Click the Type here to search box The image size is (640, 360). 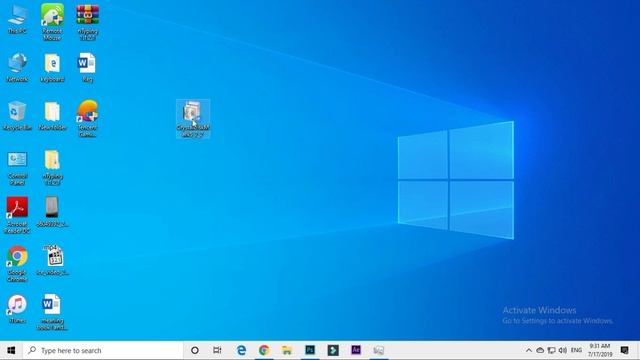click(x=103, y=350)
